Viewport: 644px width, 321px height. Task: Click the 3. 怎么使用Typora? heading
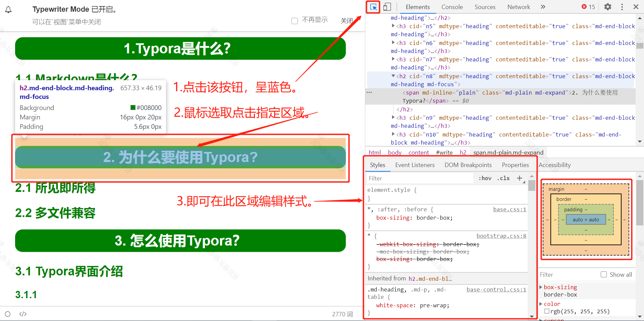point(180,241)
